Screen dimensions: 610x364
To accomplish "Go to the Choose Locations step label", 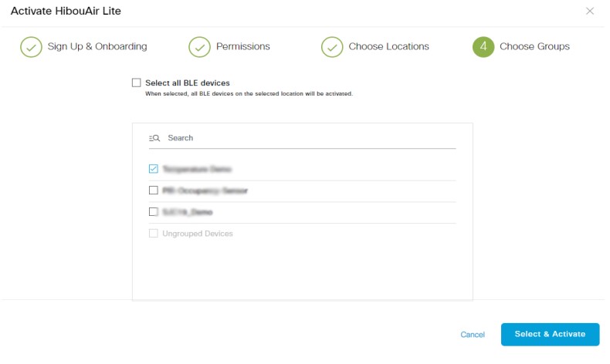I will point(388,46).
